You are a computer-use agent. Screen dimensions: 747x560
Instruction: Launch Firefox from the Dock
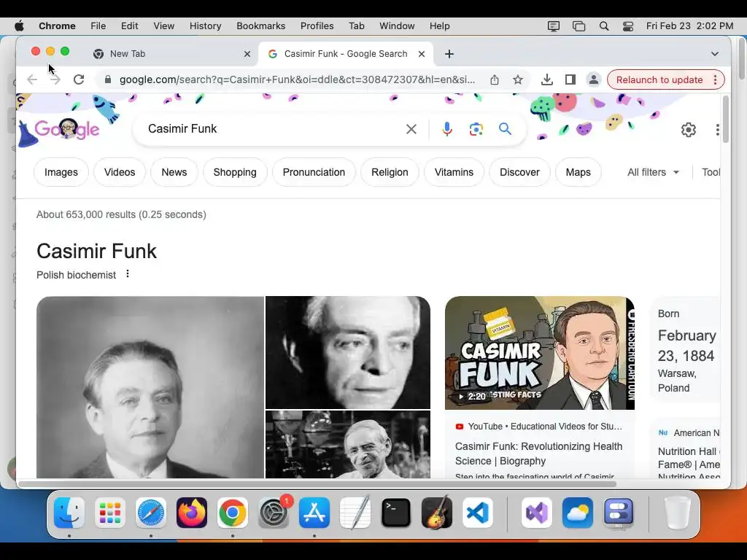192,513
